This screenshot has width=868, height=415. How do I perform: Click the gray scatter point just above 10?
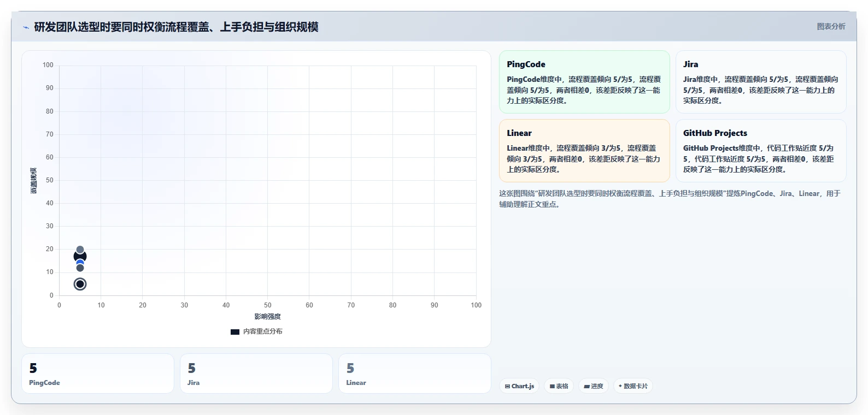pyautogui.click(x=80, y=268)
